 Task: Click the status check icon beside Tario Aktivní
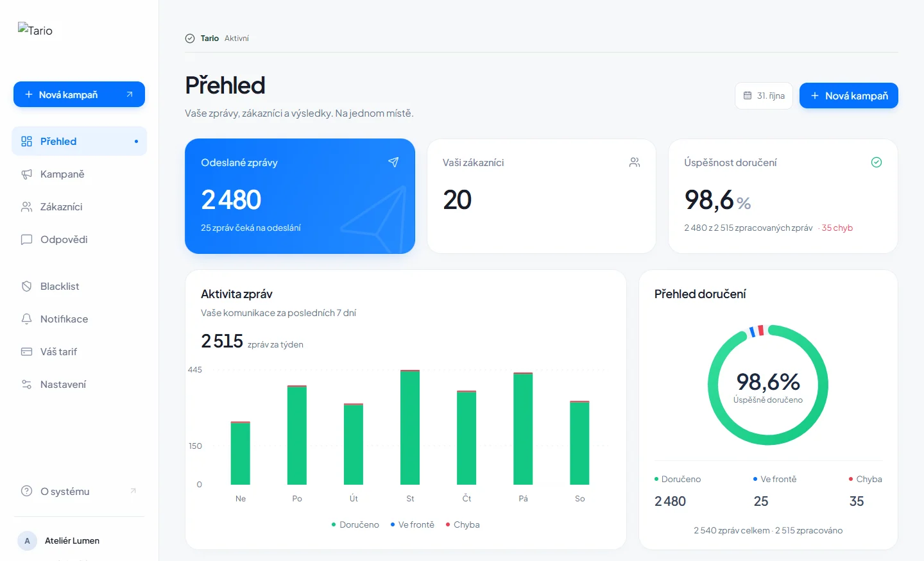click(190, 38)
